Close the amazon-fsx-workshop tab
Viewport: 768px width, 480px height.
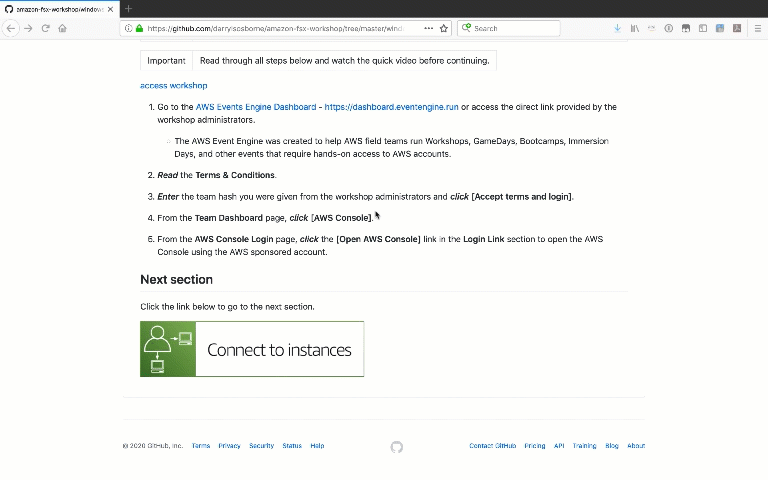110,9
